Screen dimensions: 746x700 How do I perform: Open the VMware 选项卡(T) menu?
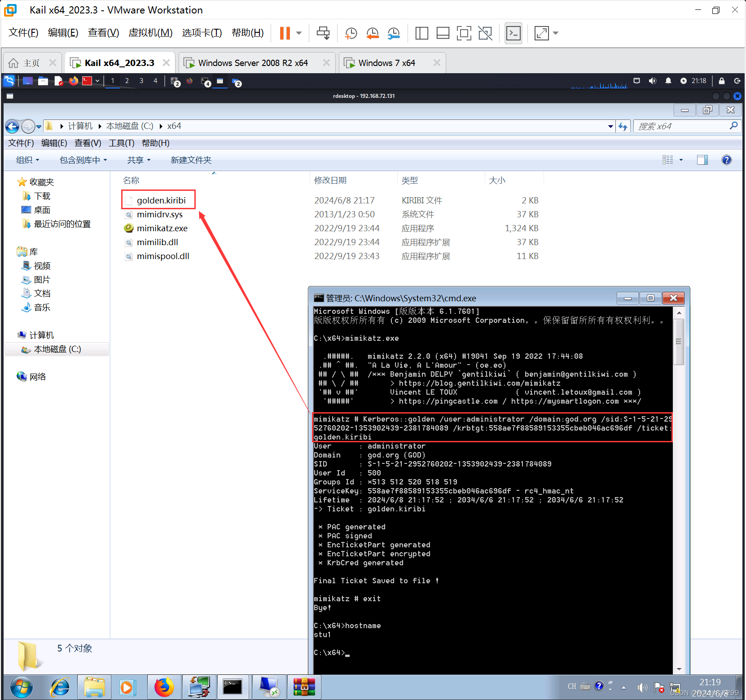tap(202, 33)
